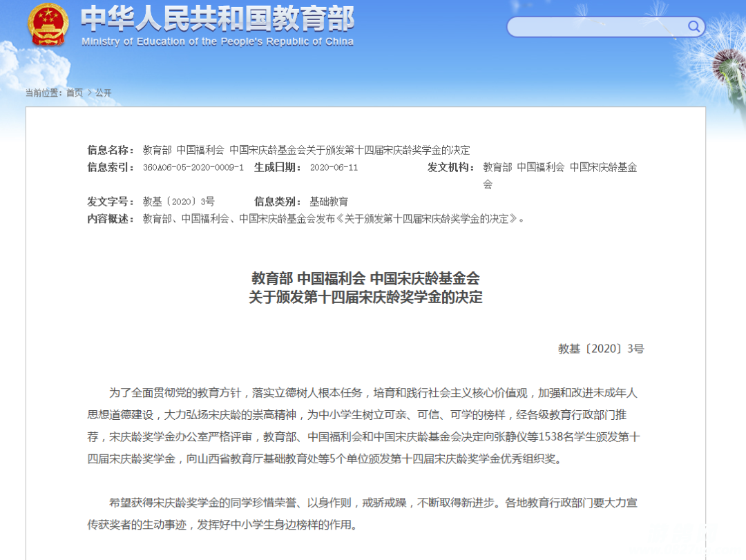Click the search magnifier icon
The height and width of the screenshot is (560, 746).
click(694, 27)
